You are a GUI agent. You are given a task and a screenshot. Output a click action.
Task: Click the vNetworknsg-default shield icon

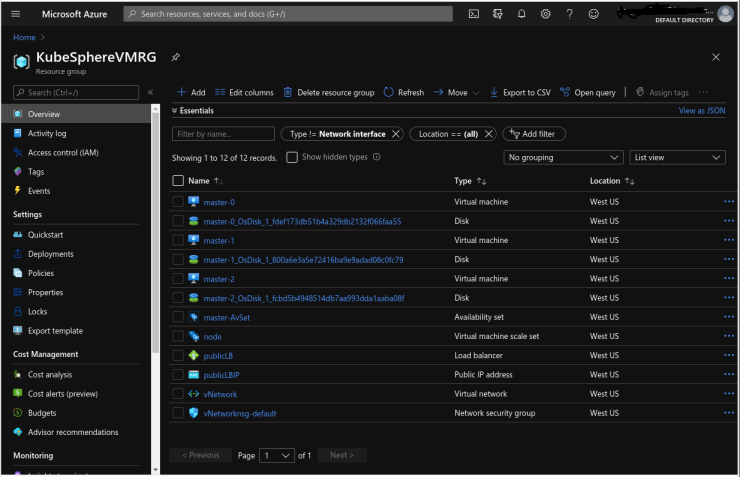(193, 413)
